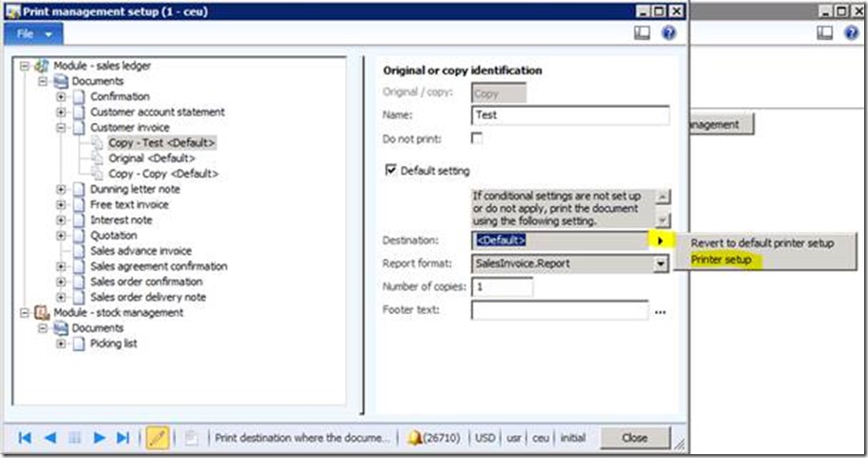Collapse Documents under stock management
This screenshot has width=868, height=458.
pyautogui.click(x=43, y=328)
